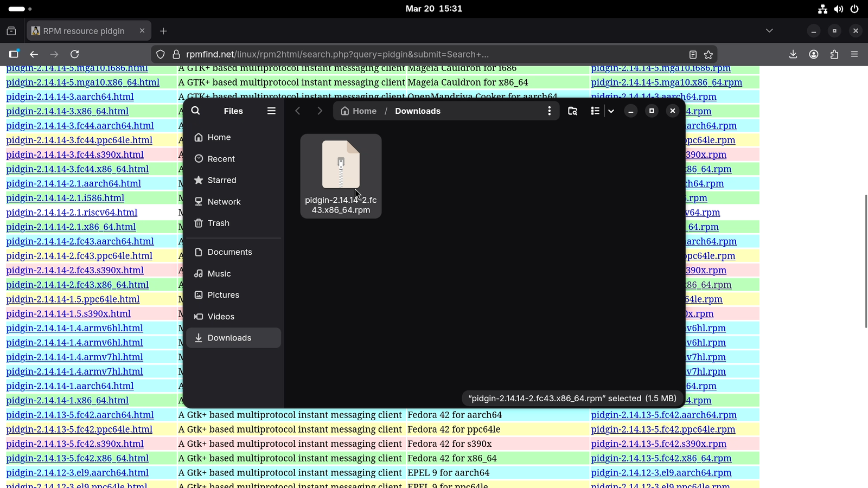Open Starred in the Files sidebar
Screen dimensions: 868x488
tap(233, 180)
